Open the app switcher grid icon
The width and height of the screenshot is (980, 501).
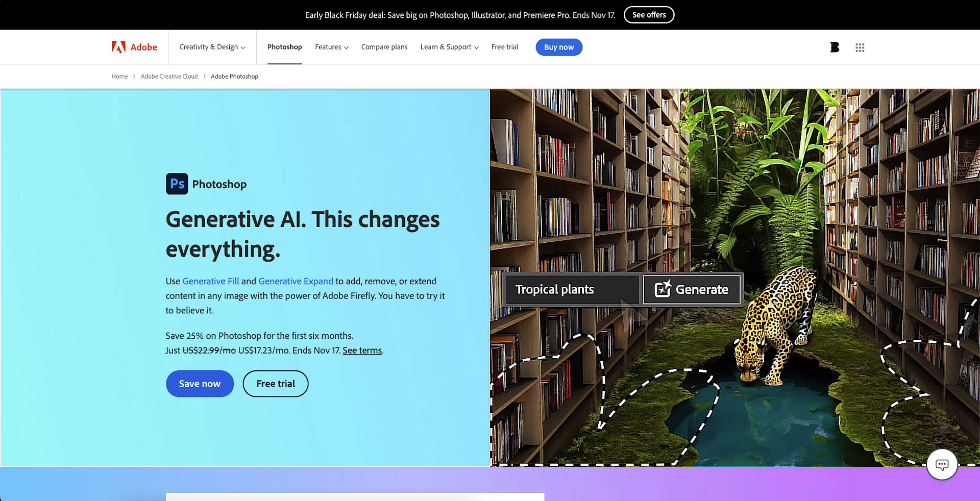pyautogui.click(x=860, y=47)
